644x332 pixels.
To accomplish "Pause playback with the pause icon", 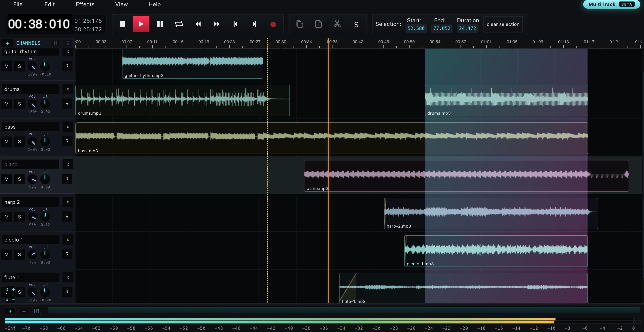I will point(160,24).
